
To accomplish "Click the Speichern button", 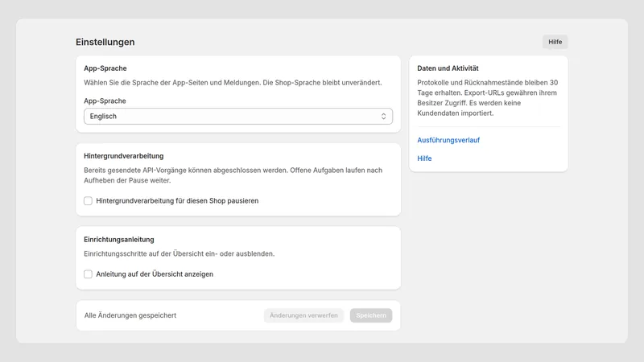I will tap(371, 315).
